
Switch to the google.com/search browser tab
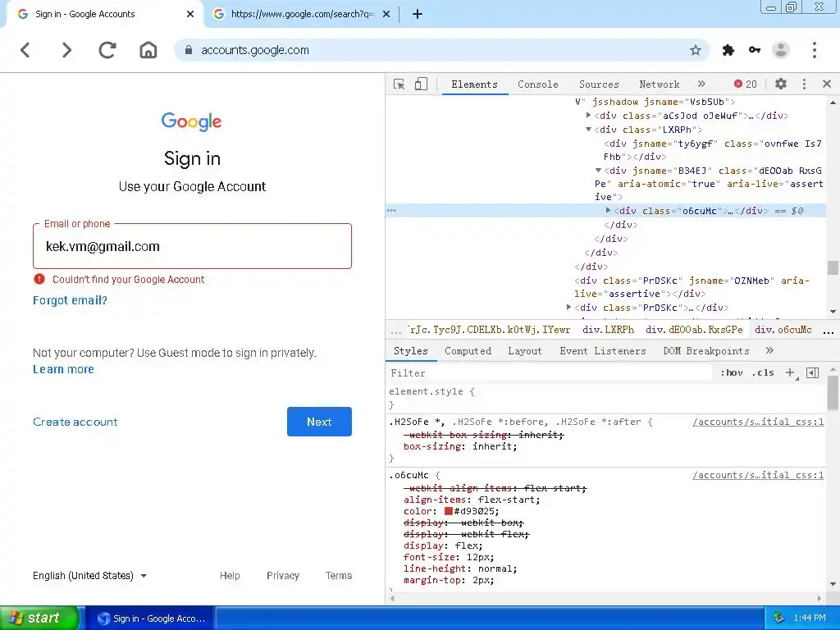pos(301,15)
